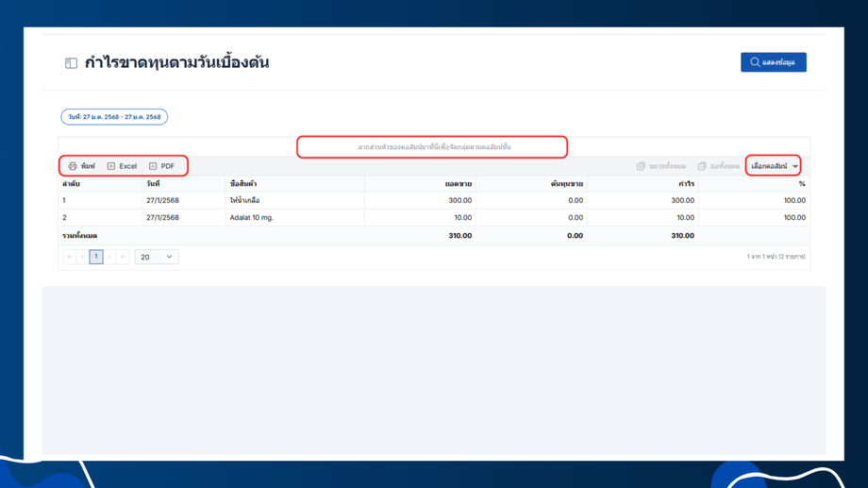The image size is (868, 488).
Task: Click the panel layout icon beside the title
Action: [x=71, y=63]
